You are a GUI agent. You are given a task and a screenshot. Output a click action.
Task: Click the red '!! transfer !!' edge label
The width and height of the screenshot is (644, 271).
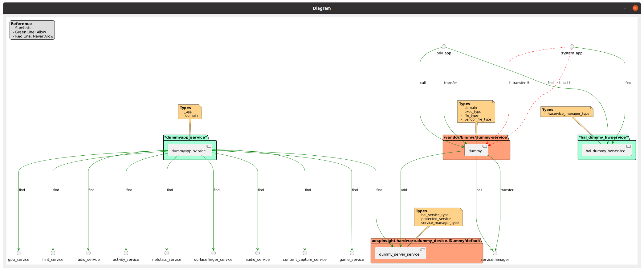[x=519, y=83]
